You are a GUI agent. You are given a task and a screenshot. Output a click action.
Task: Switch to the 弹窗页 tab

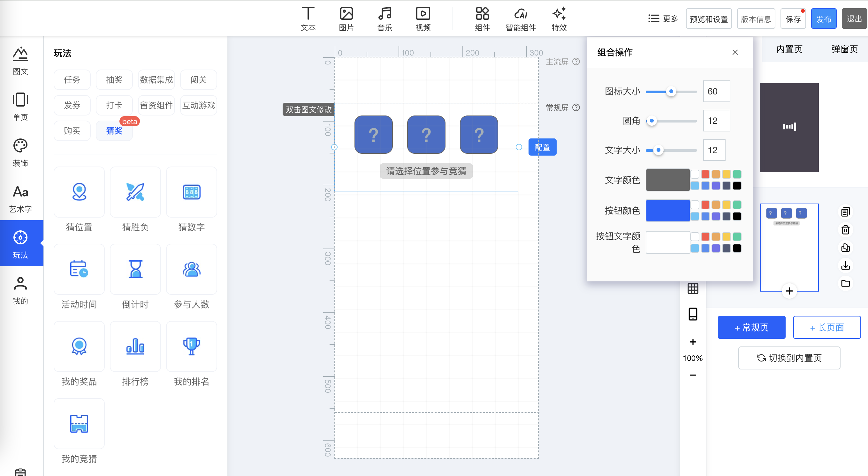[844, 49]
